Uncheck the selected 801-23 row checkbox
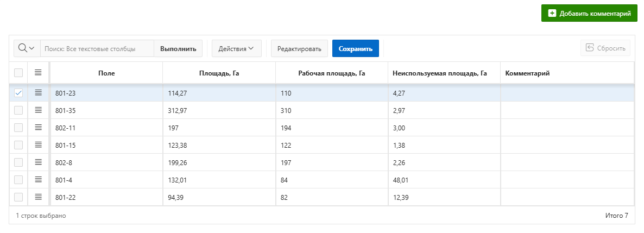644x233 pixels. [18, 93]
